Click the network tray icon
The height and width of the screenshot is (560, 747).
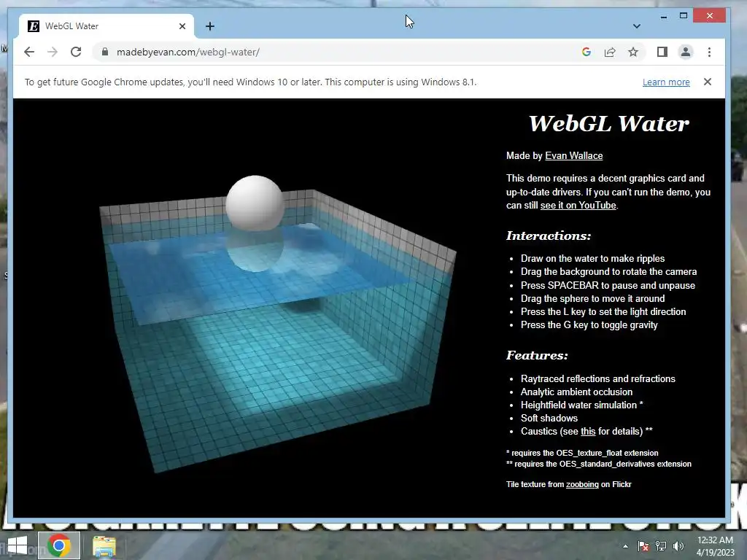point(661,546)
